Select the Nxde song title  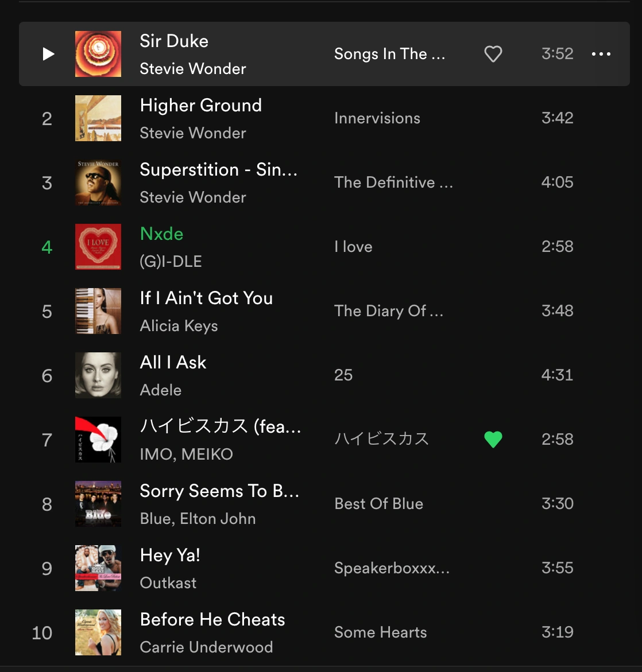(161, 234)
